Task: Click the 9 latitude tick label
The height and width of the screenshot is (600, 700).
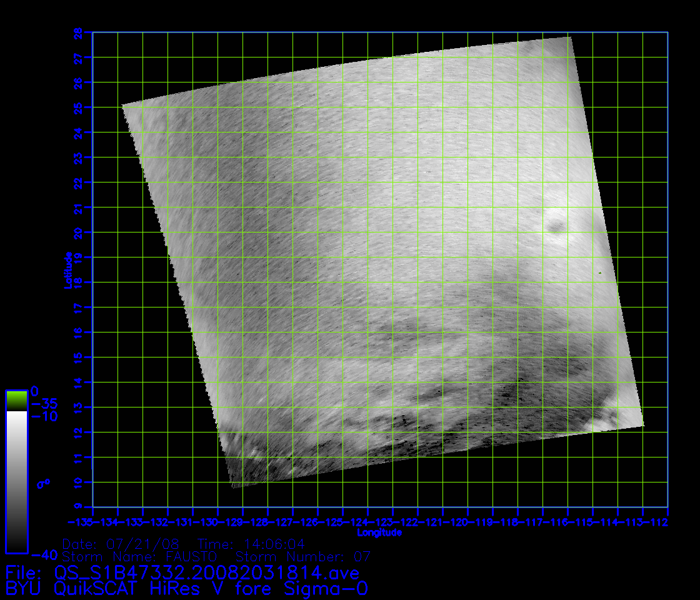Action: point(78,507)
